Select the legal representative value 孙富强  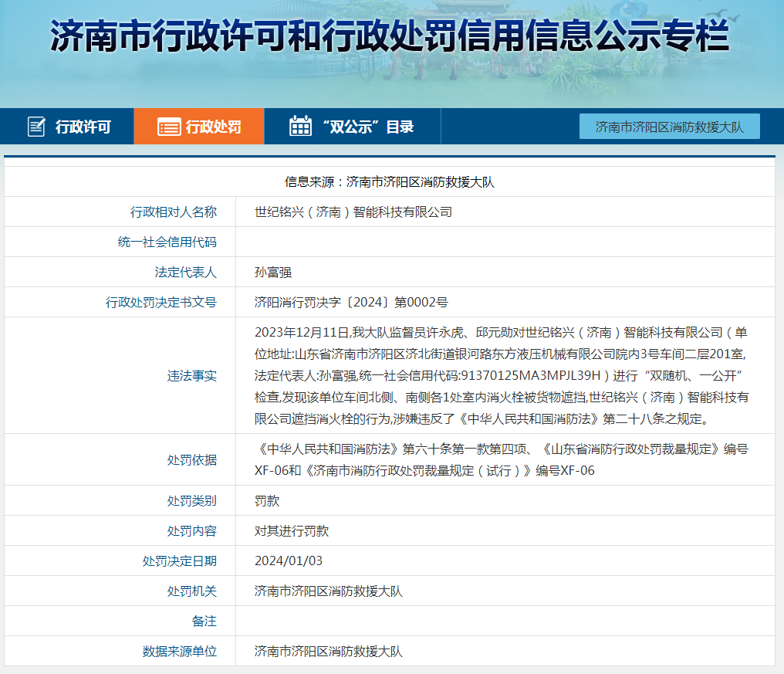[273, 273]
